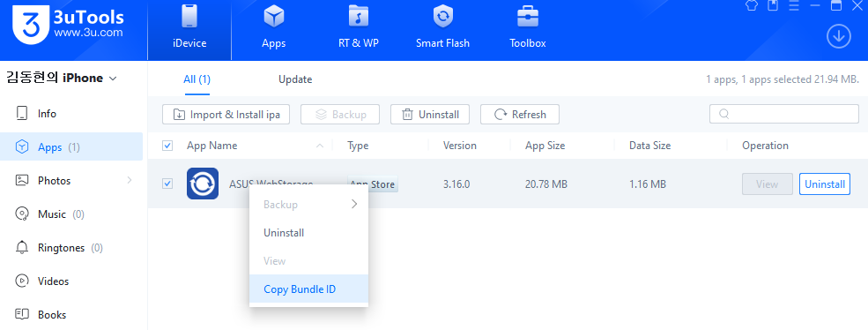Open Books in the sidebar

(x=71, y=314)
